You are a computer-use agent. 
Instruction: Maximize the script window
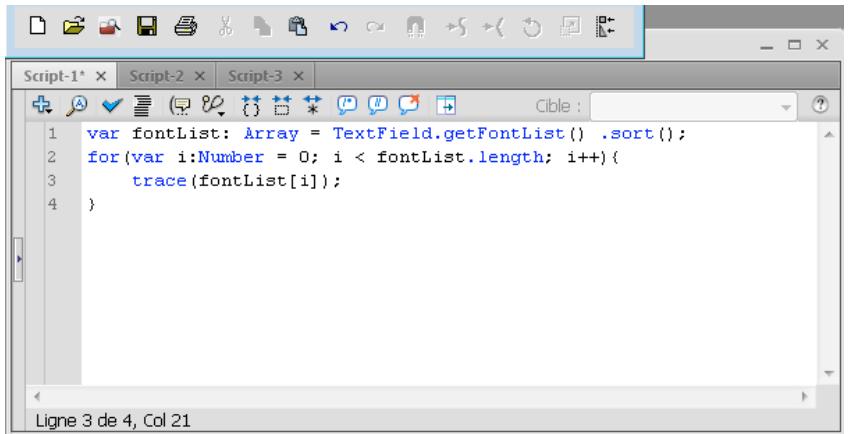point(794,45)
